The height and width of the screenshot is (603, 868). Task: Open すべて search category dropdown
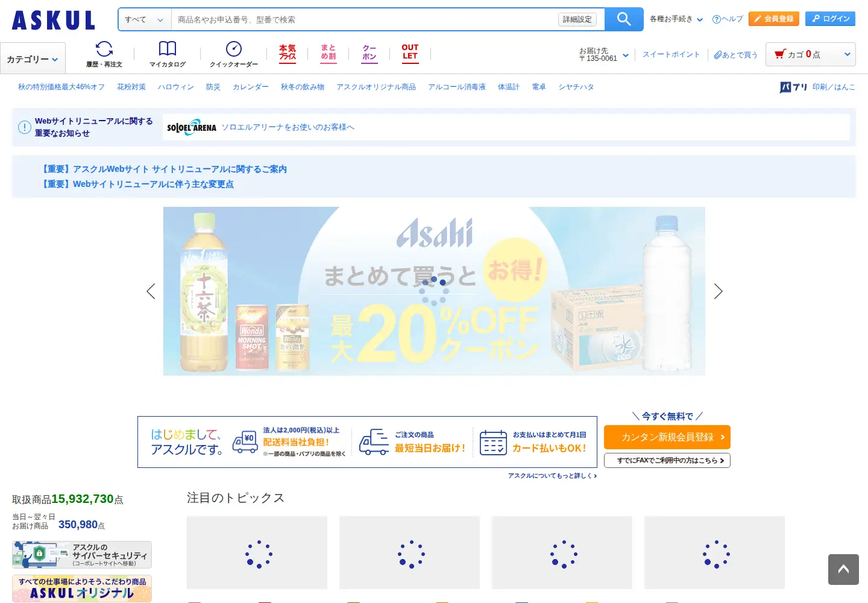pyautogui.click(x=145, y=19)
